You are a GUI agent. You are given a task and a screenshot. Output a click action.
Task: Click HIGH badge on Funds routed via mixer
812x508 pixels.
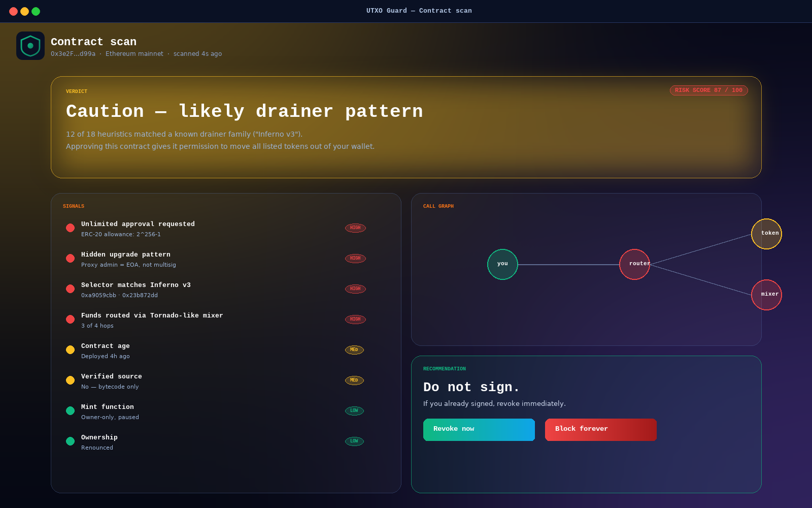pos(355,319)
